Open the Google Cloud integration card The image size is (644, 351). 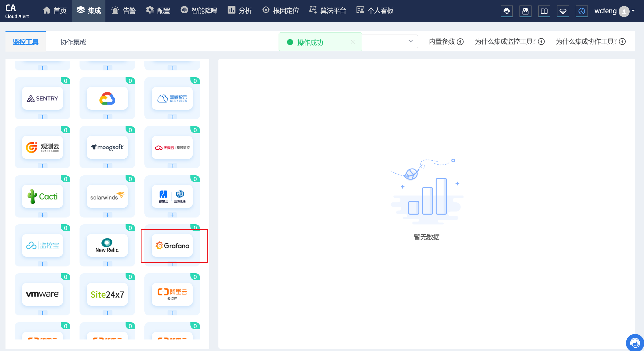107,98
